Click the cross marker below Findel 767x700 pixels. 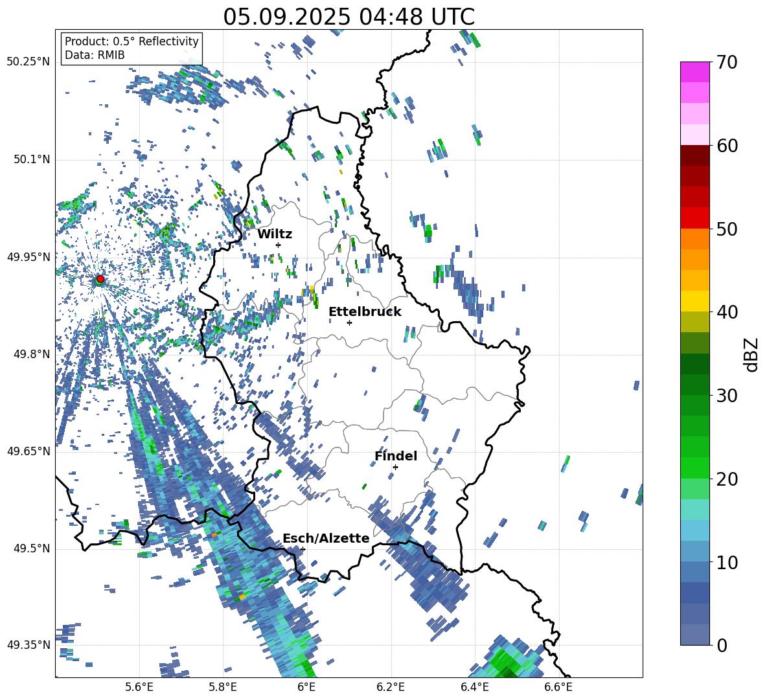click(395, 468)
